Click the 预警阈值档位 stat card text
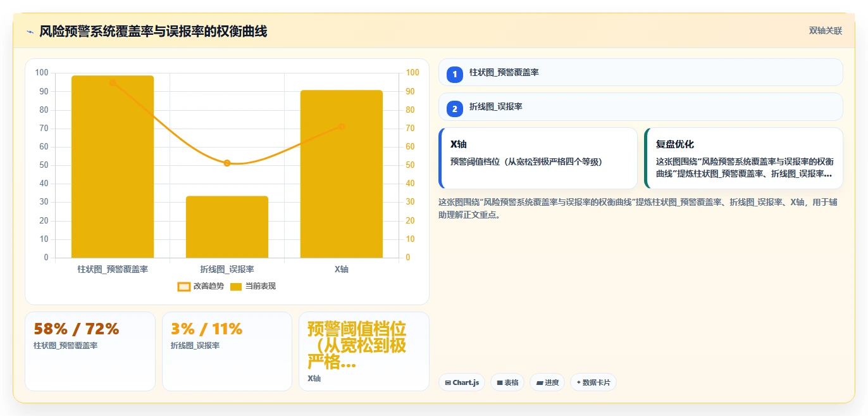The width and height of the screenshot is (868, 416). 357,346
